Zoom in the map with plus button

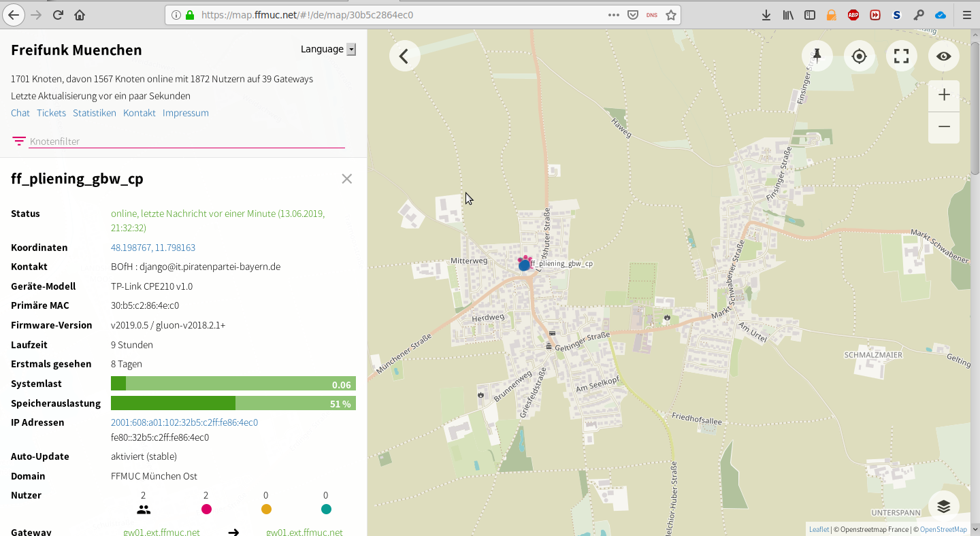click(944, 95)
